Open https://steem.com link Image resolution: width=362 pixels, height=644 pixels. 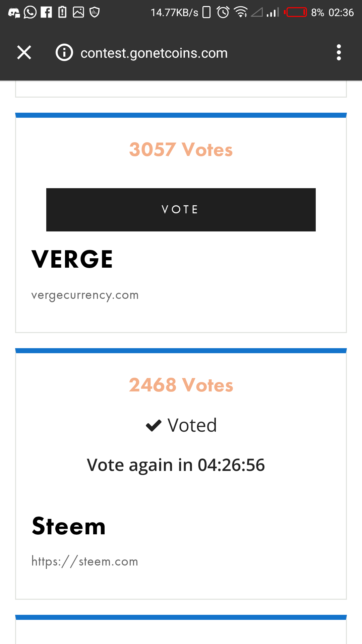(x=85, y=561)
